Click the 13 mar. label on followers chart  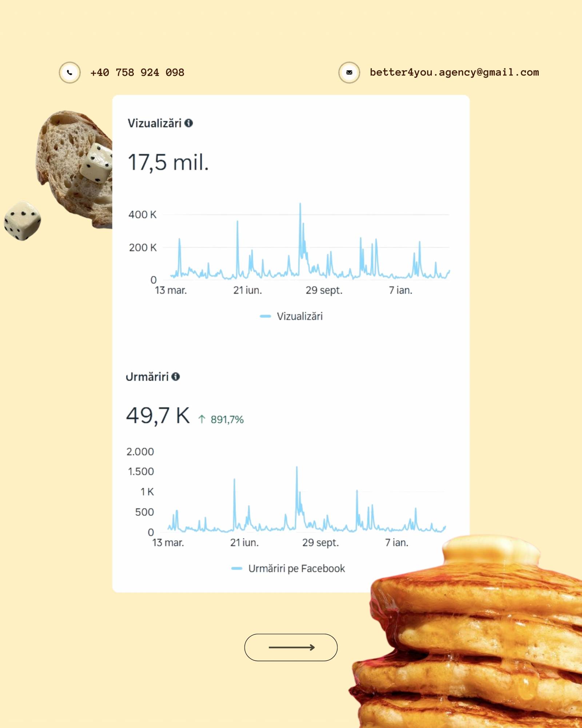168,542
